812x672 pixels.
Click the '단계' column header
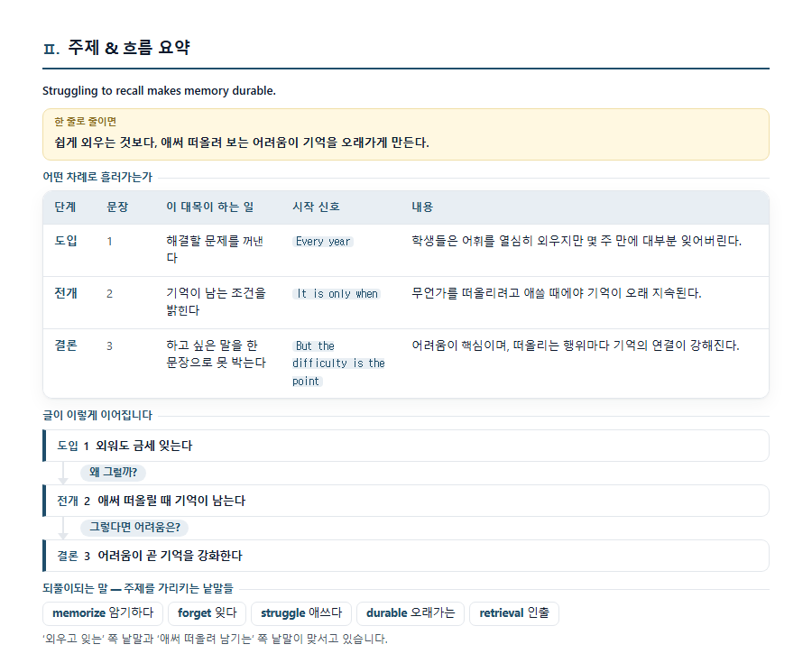pyautogui.click(x=65, y=207)
